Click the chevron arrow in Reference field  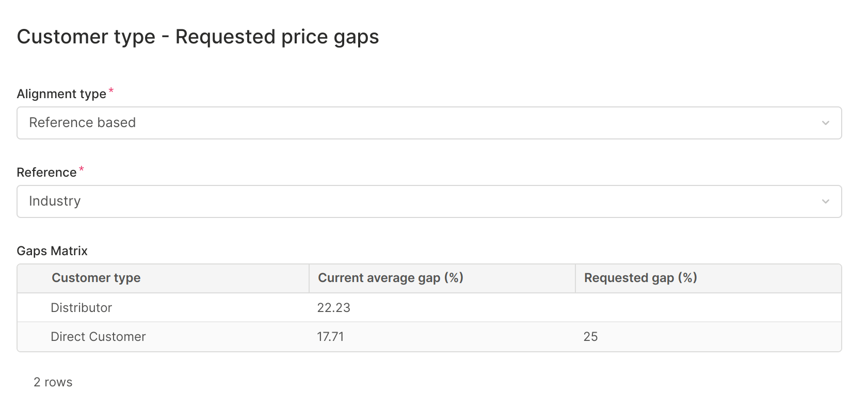(x=825, y=201)
